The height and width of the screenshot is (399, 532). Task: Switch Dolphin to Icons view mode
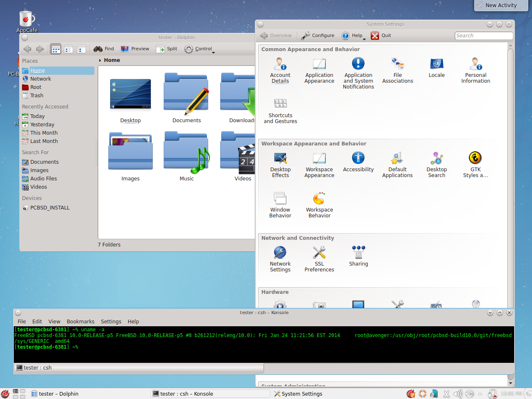[x=56, y=49]
